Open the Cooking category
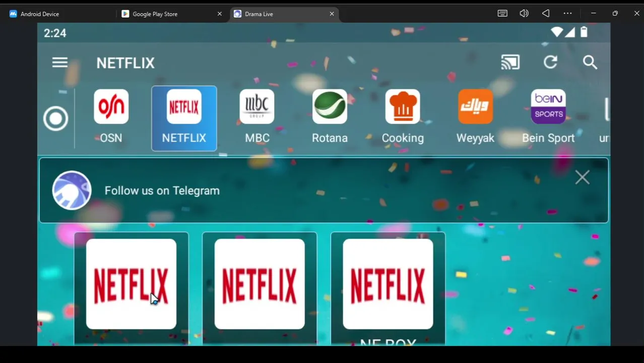Image resolution: width=644 pixels, height=363 pixels. click(x=403, y=118)
